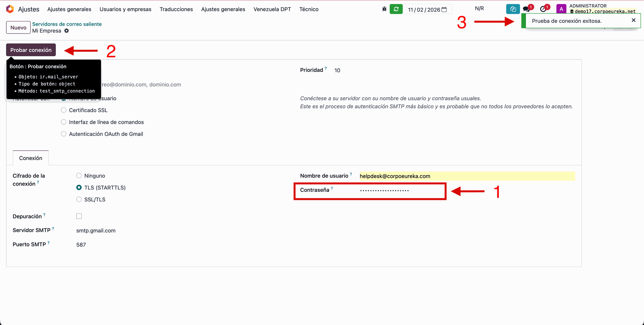This screenshot has height=325, width=644.
Task: Open the calendar icon in date field
Action: pyautogui.click(x=444, y=9)
